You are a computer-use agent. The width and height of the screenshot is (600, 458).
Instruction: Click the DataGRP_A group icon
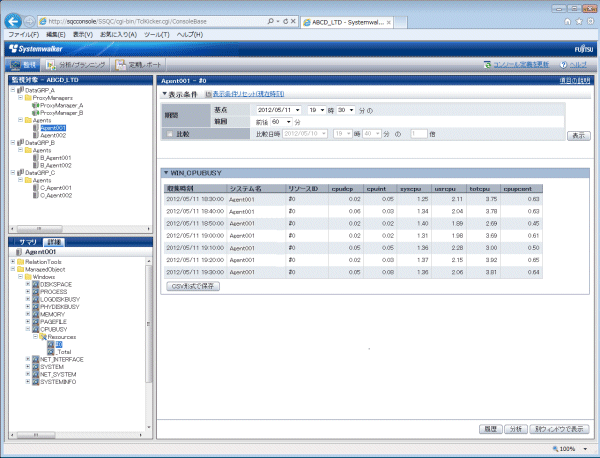point(21,90)
